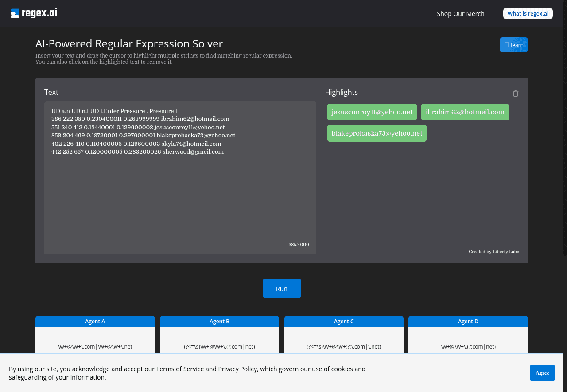
Task: Select Agent D's regex pattern text
Action: (468, 346)
